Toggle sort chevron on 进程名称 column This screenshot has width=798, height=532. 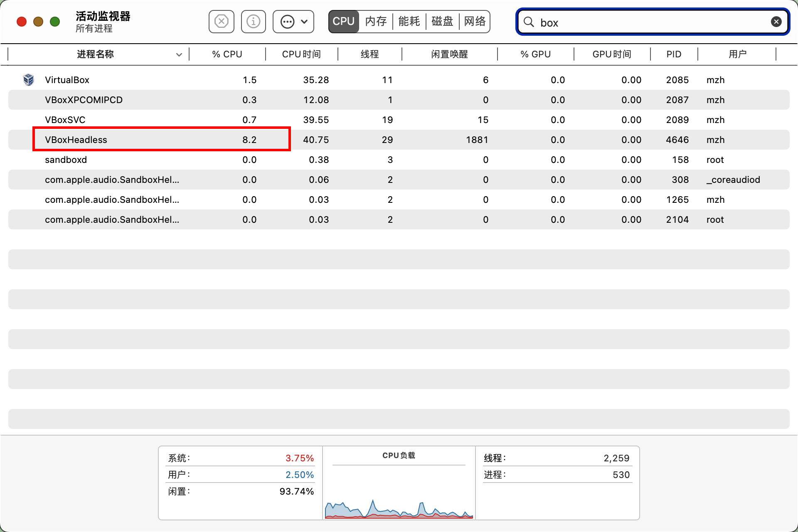(179, 54)
